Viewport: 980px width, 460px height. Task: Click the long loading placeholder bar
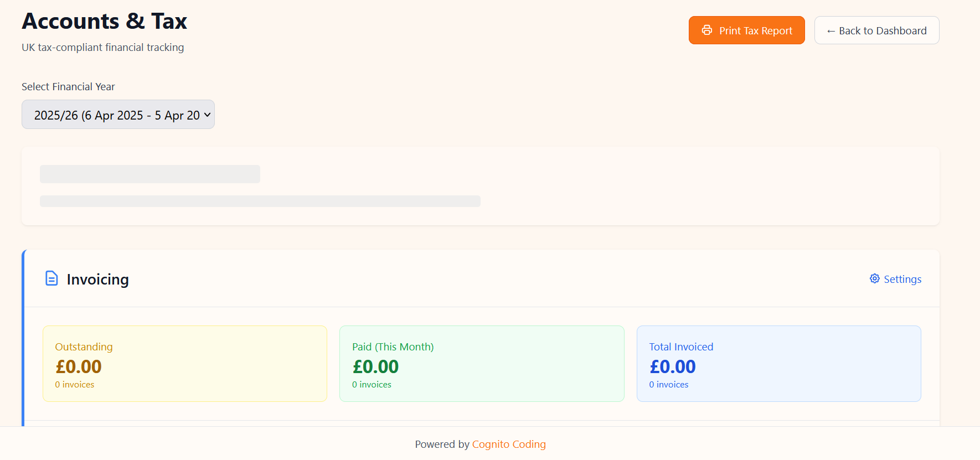click(260, 201)
